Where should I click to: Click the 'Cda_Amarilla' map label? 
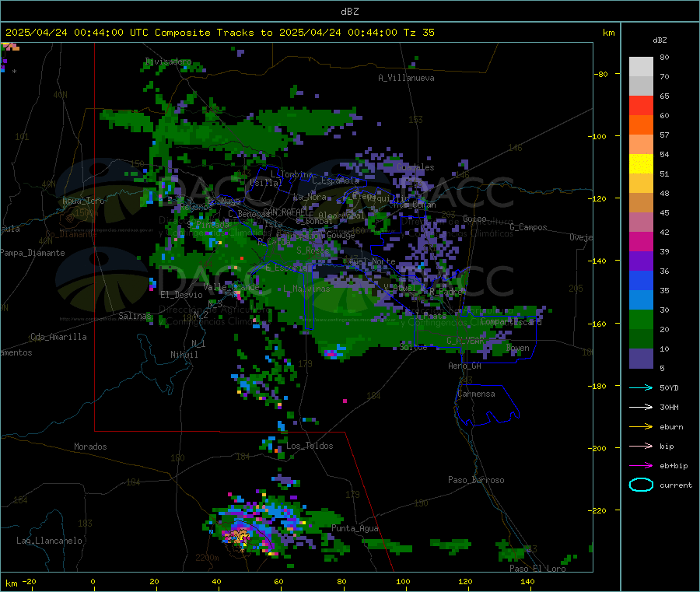(x=58, y=337)
